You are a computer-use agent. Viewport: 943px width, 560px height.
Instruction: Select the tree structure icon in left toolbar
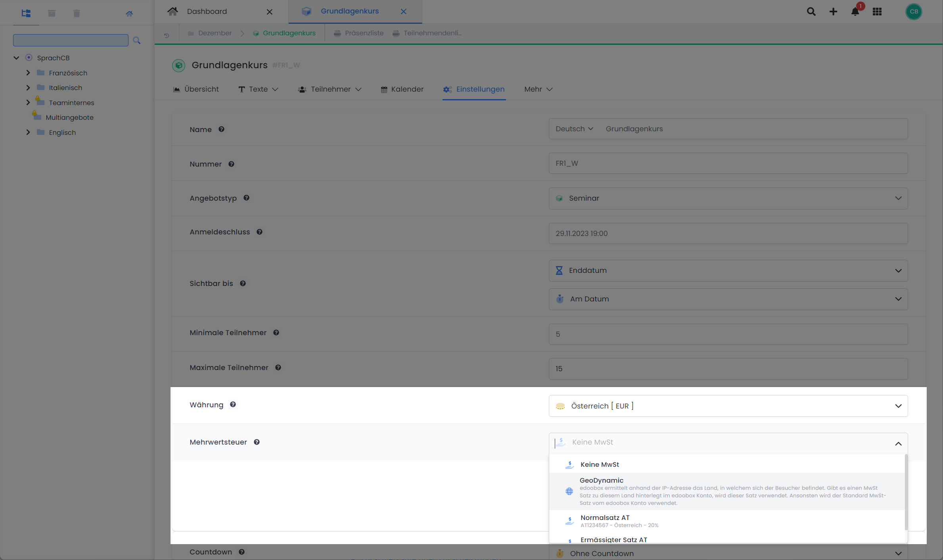coord(26,13)
